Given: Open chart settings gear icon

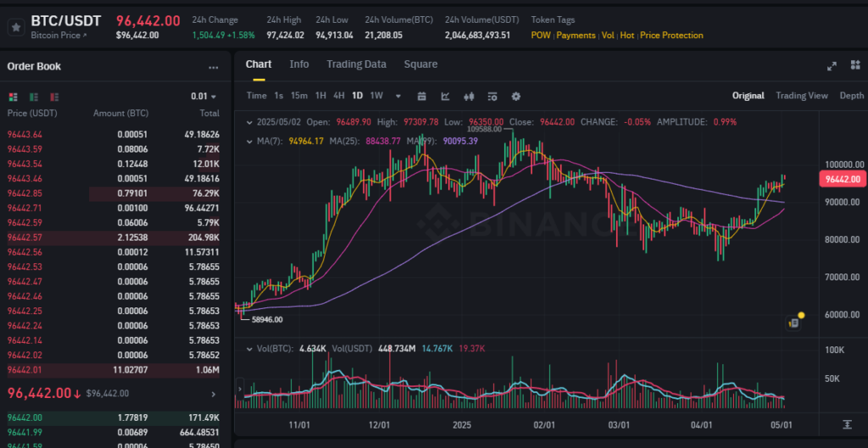Looking at the screenshot, I should click(516, 96).
